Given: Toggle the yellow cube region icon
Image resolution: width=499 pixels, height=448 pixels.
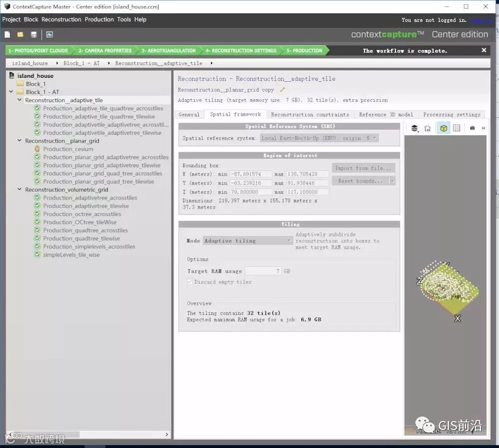Looking at the screenshot, I should pos(443,128).
